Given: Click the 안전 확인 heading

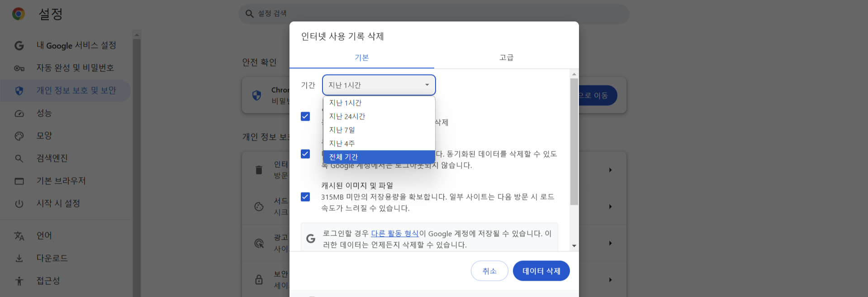Looking at the screenshot, I should 260,62.
